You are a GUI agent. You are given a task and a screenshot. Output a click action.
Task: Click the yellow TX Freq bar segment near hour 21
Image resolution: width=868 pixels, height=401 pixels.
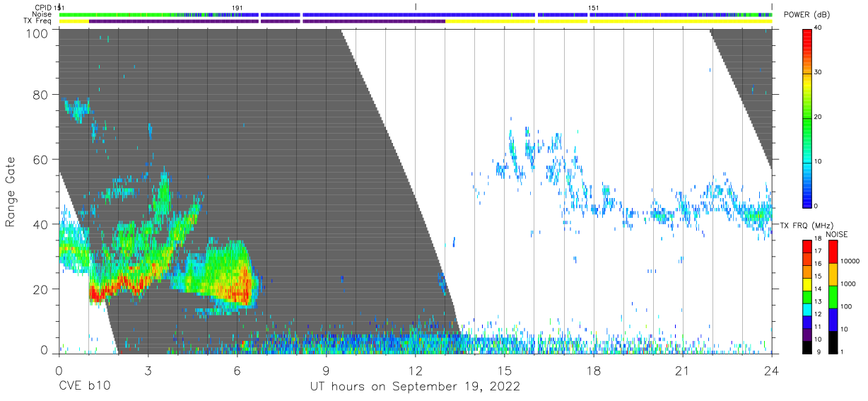pos(681,21)
